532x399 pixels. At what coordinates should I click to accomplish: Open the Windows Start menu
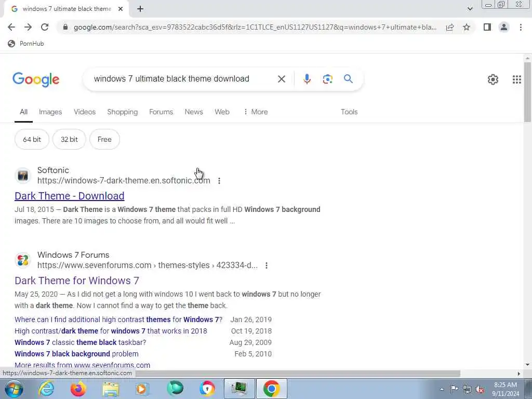[14, 389]
